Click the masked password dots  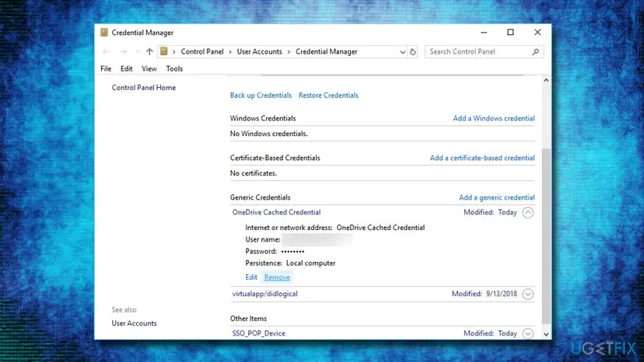293,252
